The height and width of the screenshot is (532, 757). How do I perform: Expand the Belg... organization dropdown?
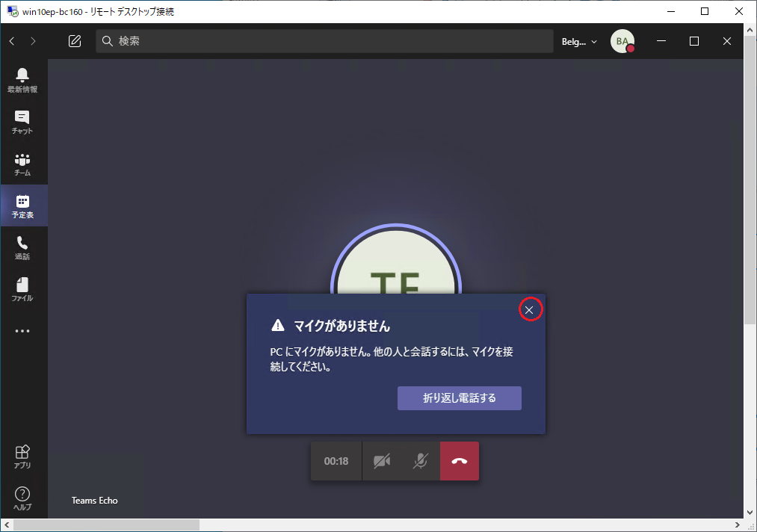click(x=579, y=42)
